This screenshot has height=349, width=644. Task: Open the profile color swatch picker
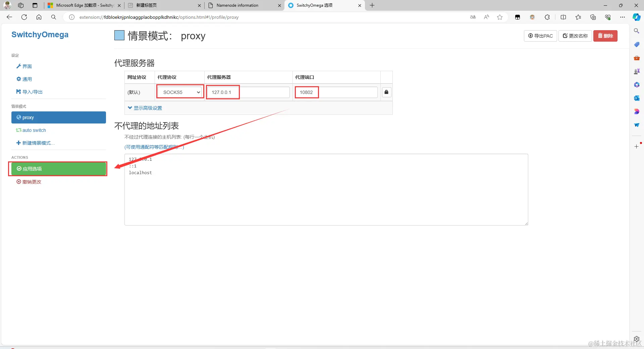(119, 35)
